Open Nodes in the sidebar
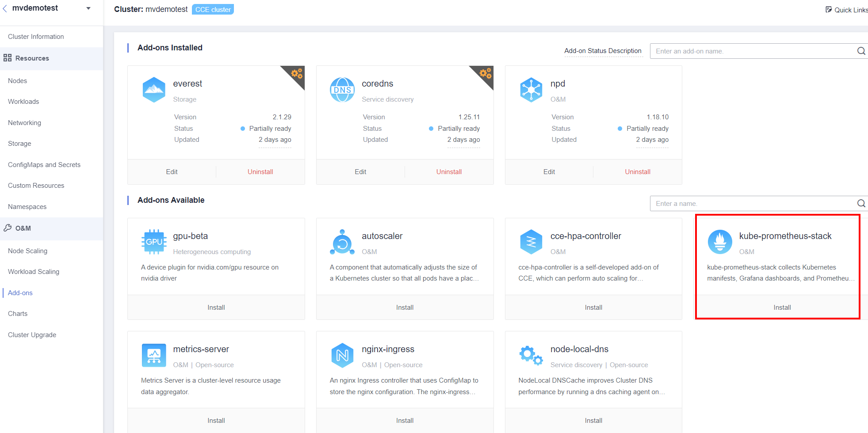Image resolution: width=868 pixels, height=433 pixels. tap(18, 81)
